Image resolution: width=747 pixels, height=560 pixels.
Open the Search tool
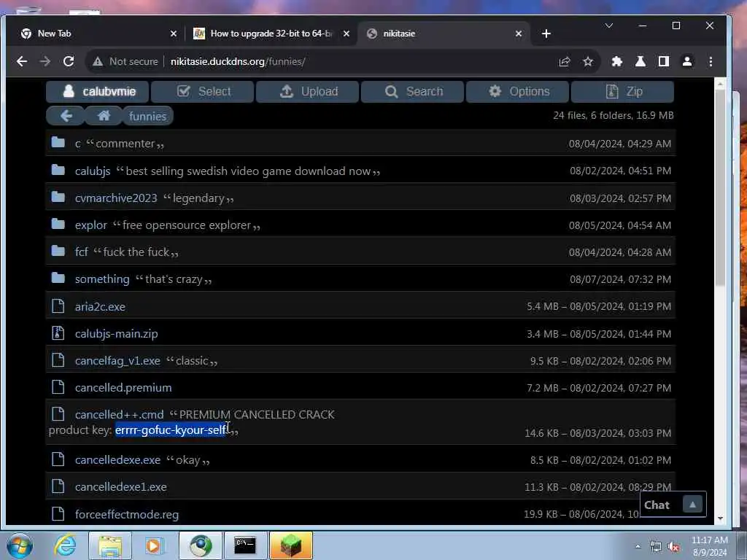tap(413, 91)
